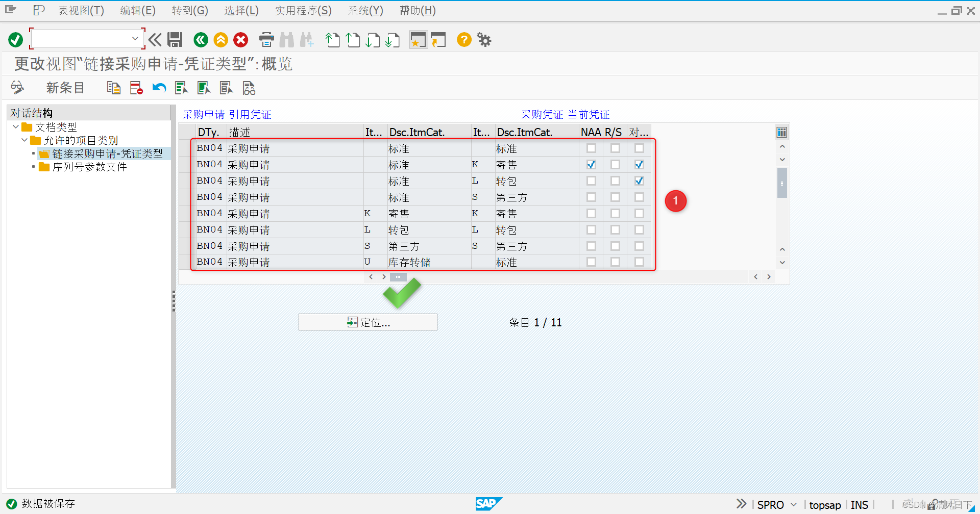980x514 pixels.
Task: Collapse the 文档类型 tree node
Action: pos(15,126)
